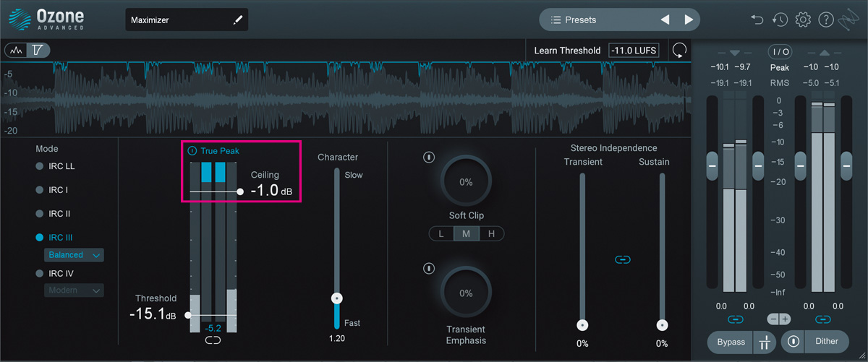This screenshot has width=868, height=362.
Task: Click the Transient Emphasis amount knob
Action: tap(466, 293)
